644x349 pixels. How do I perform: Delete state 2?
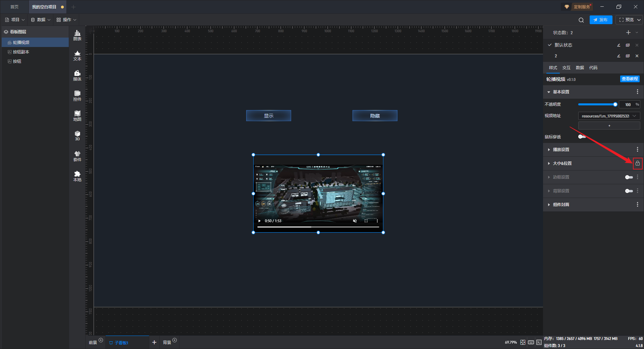coord(637,56)
